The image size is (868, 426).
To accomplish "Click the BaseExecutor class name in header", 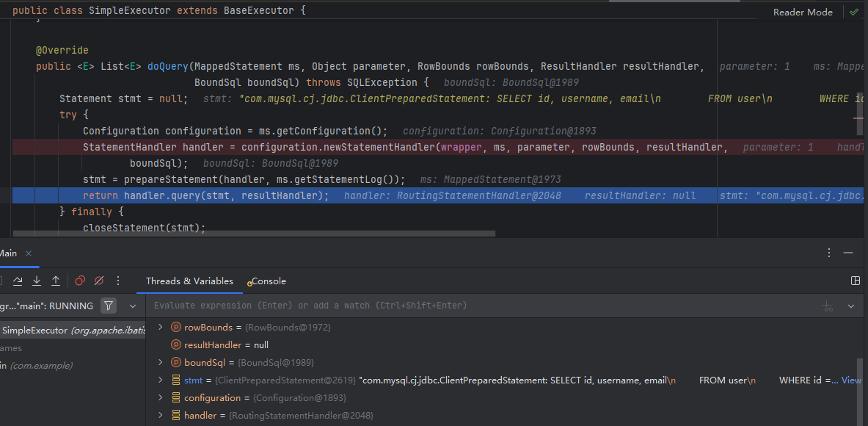I will click(258, 10).
